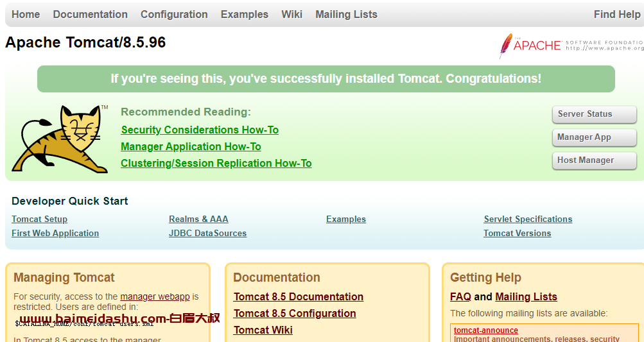Open the Servlet Specifications link
The image size is (644, 342).
coord(528,219)
